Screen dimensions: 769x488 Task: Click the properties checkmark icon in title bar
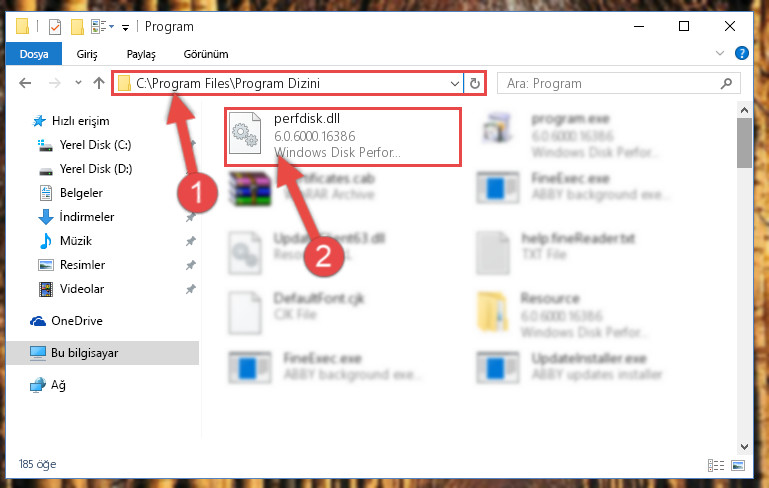point(55,26)
